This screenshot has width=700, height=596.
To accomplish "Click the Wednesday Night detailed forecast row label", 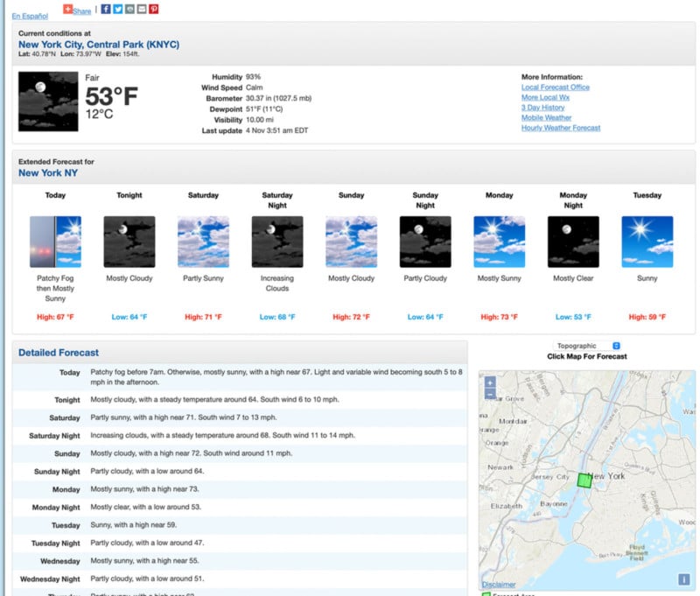I will (50, 579).
